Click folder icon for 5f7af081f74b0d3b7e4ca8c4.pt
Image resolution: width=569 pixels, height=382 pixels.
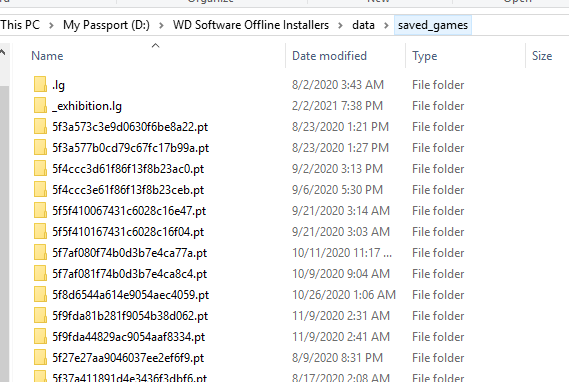pyautogui.click(x=40, y=274)
